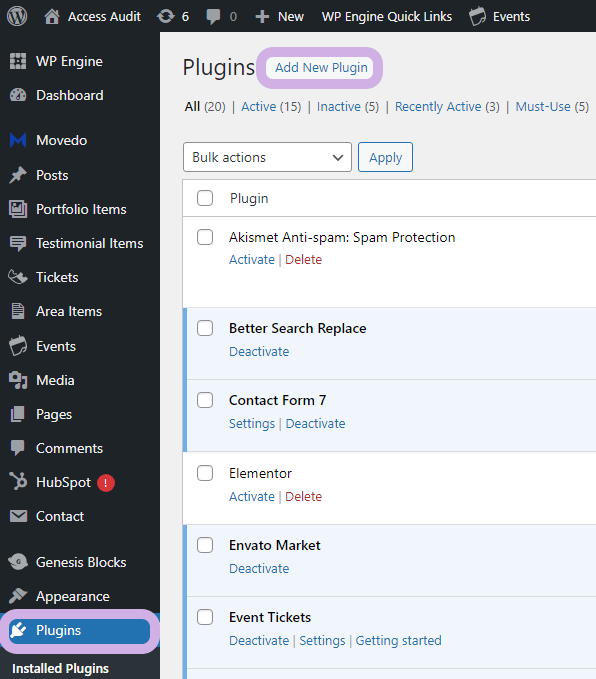The height and width of the screenshot is (679, 596).
Task: Check the select-all Plugin header checkbox
Action: (x=205, y=198)
